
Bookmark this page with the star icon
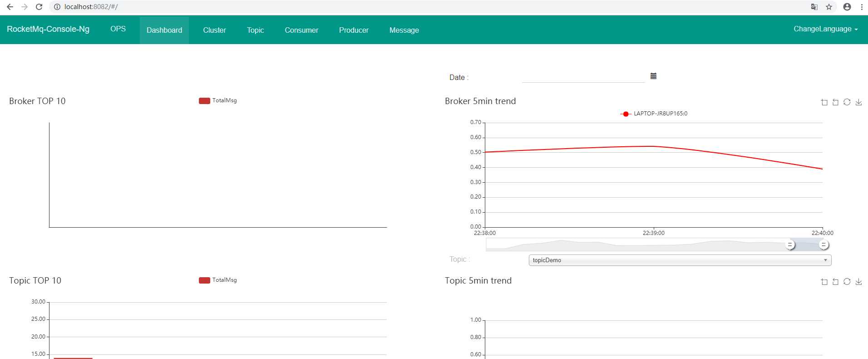click(829, 7)
